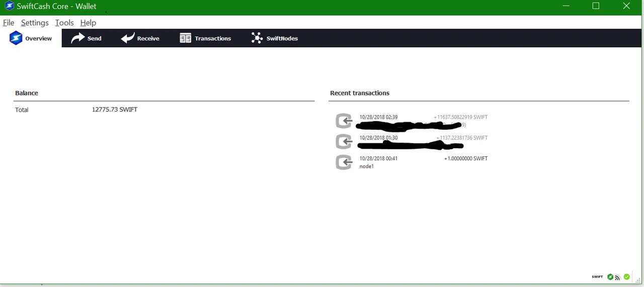The image size is (644, 287).
Task: Click the node1 transaction label
Action: click(367, 166)
